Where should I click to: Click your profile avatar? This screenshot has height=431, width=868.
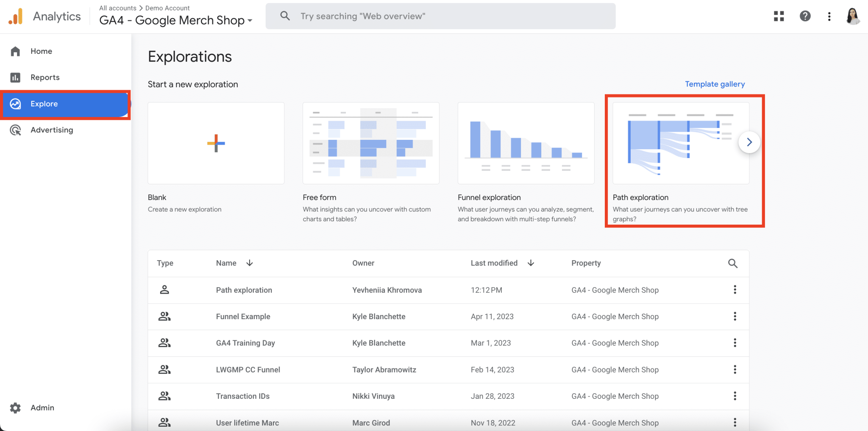pyautogui.click(x=853, y=17)
